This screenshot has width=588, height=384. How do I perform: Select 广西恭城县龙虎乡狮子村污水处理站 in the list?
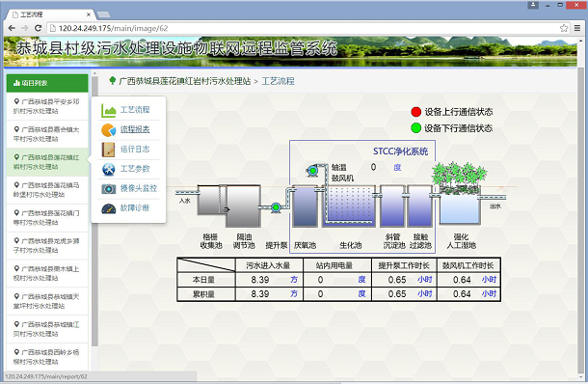point(47,245)
